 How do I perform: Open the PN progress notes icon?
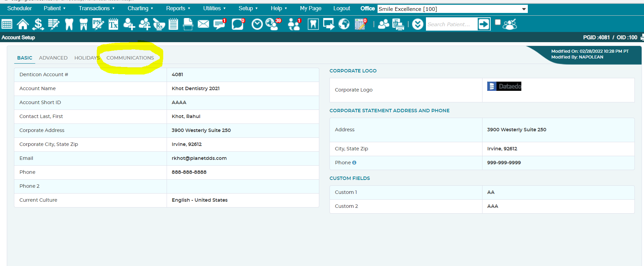[x=98, y=24]
